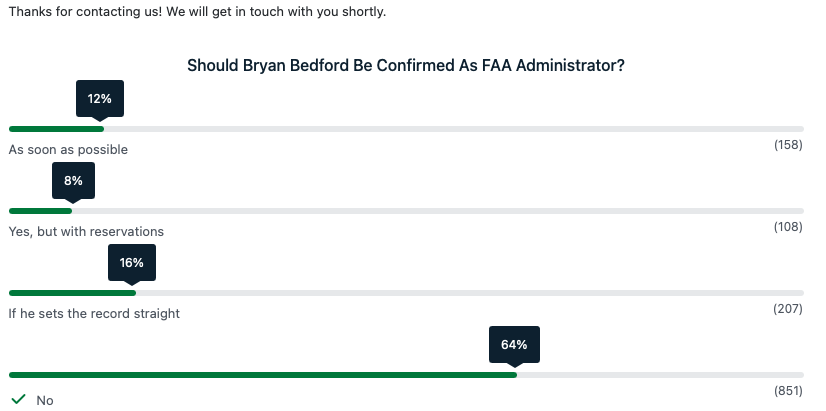Select the "No" answer label
The width and height of the screenshot is (826, 411).
45,400
